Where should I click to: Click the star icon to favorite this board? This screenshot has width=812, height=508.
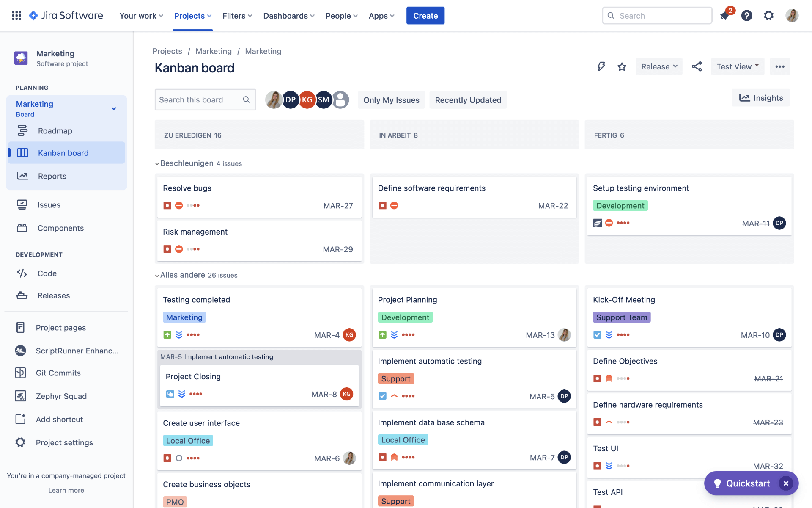[621, 66]
